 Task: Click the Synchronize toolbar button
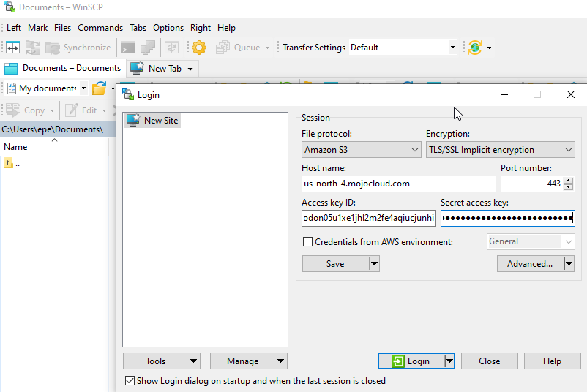[78, 48]
